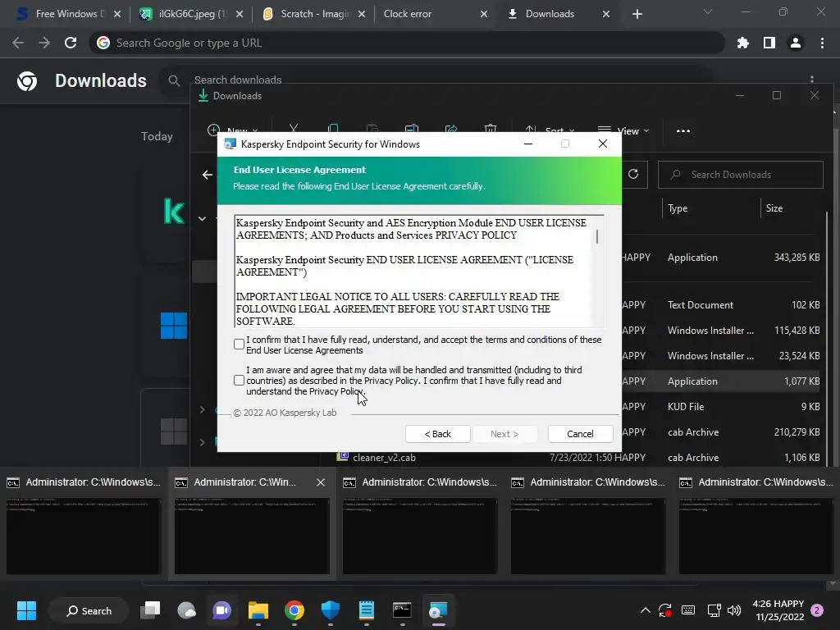Reload the Chrome page
Viewport: 840px width, 630px height.
(x=71, y=43)
